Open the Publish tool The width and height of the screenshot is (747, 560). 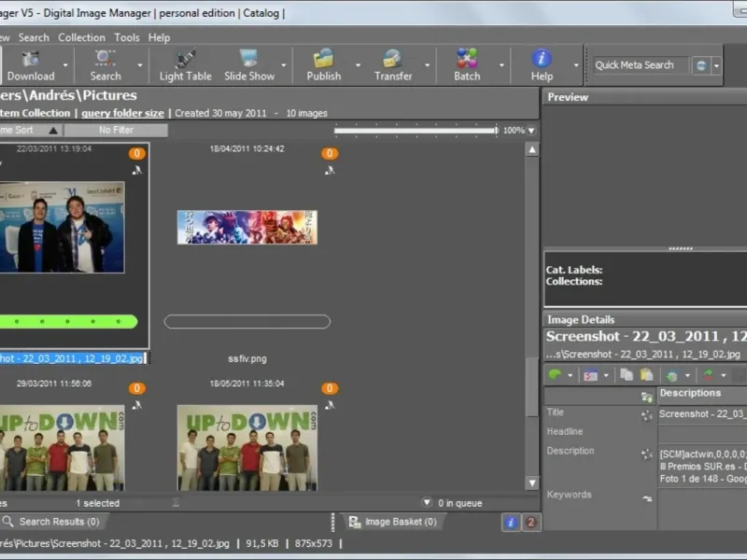click(323, 65)
